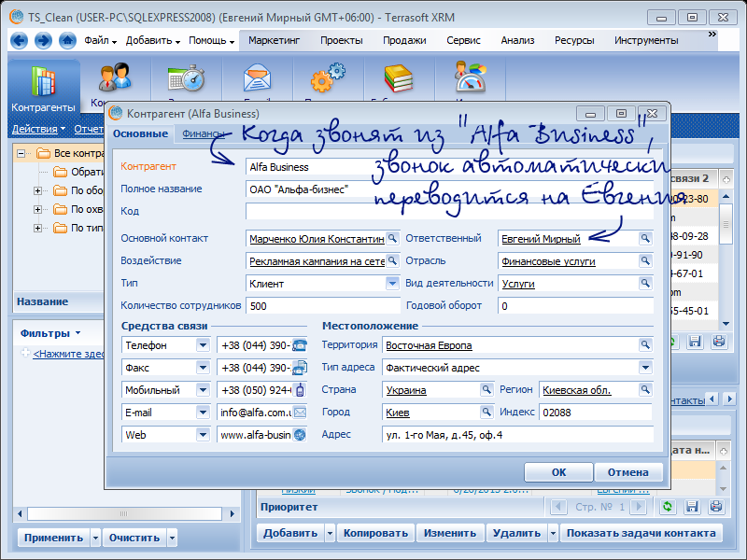Screen dimensions: 747x560
Task: Open lookup for Основной контакт
Action: tap(392, 238)
